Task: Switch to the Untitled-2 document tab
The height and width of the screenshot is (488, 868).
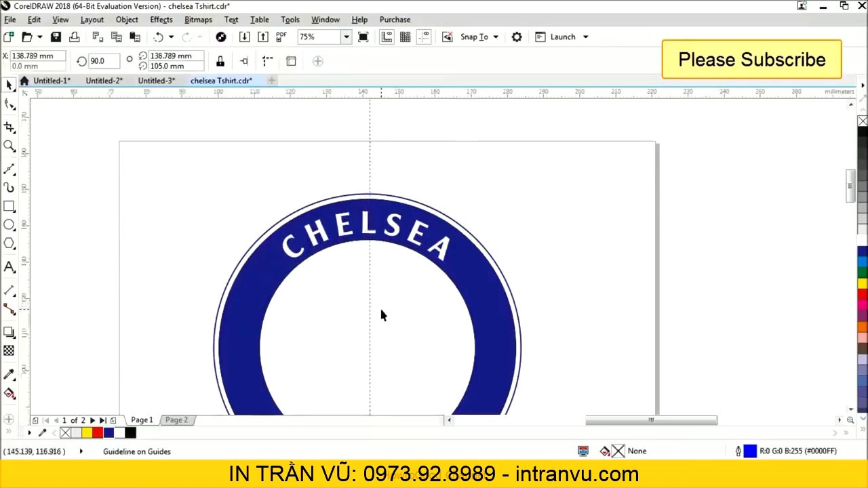Action: point(104,81)
